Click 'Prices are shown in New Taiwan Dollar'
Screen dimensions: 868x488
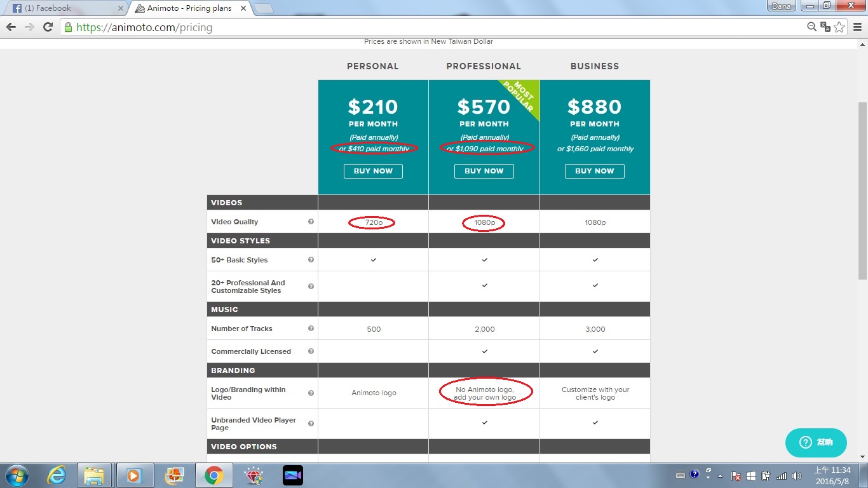pos(428,41)
